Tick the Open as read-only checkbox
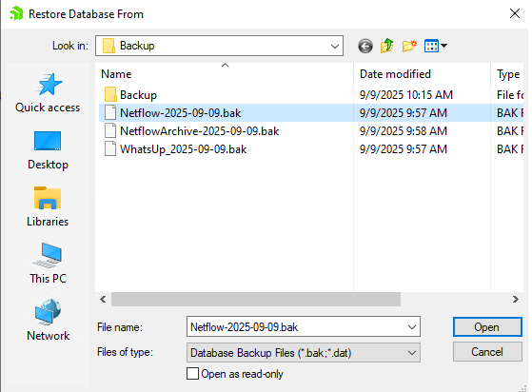Viewport: 532px width, 392px height. pyautogui.click(x=192, y=374)
